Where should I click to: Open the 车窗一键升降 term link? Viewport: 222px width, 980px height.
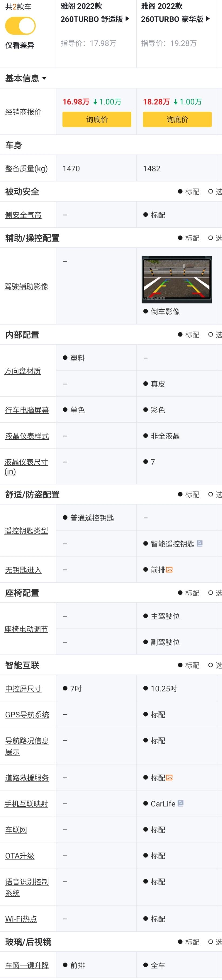(x=27, y=965)
